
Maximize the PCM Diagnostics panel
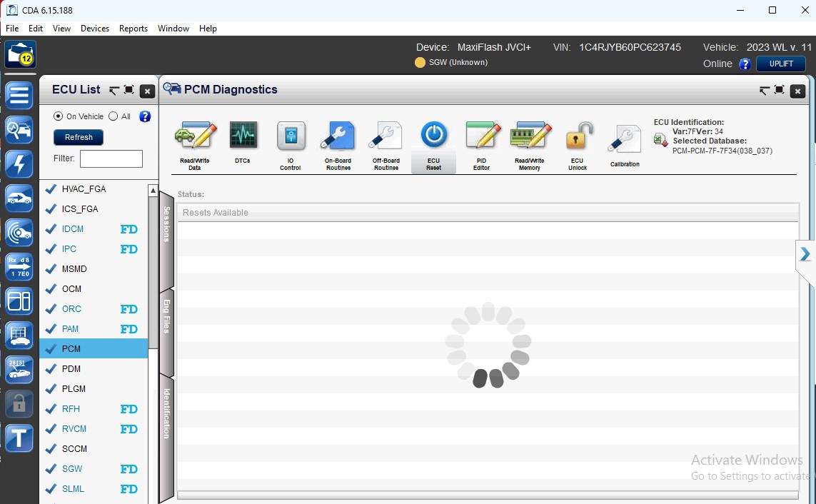[779, 90]
